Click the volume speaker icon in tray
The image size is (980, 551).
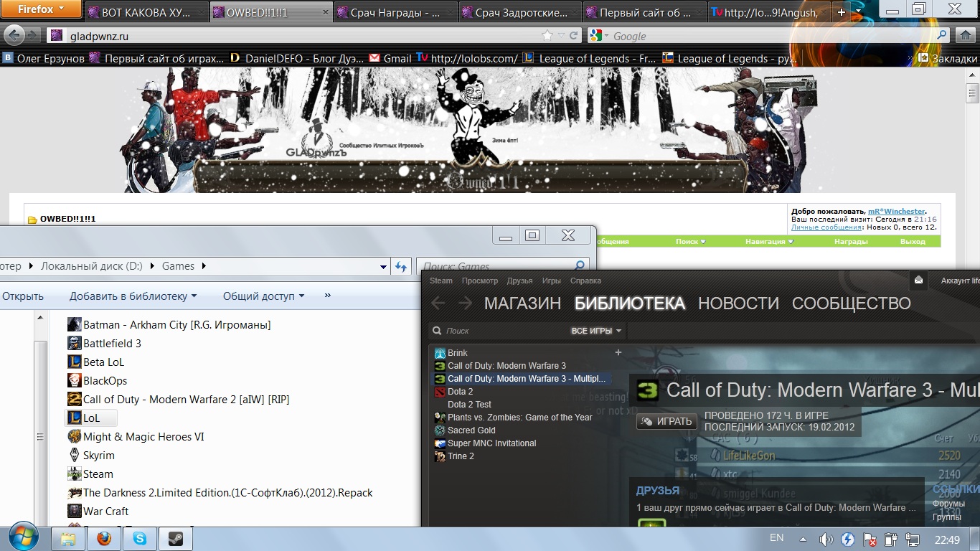pos(826,539)
